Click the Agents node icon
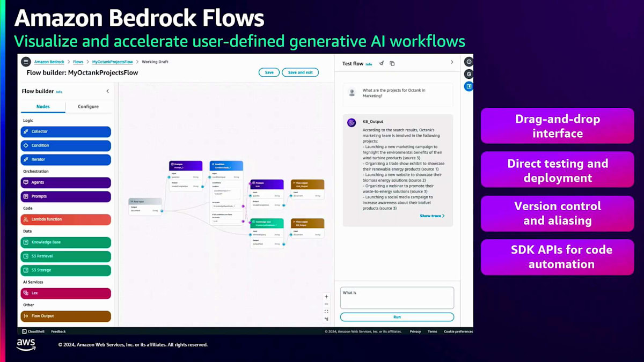Screen dimensions: 644x362 [x=26, y=183]
